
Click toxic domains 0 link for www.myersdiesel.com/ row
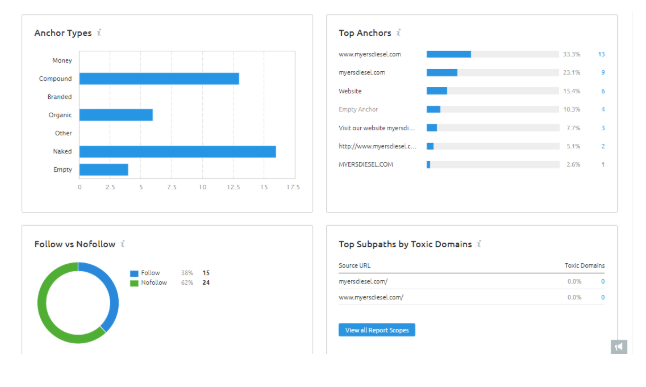pyautogui.click(x=603, y=297)
